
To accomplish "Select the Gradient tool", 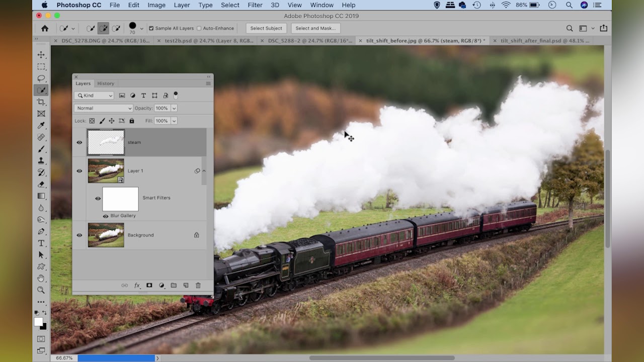I will pos(41,196).
